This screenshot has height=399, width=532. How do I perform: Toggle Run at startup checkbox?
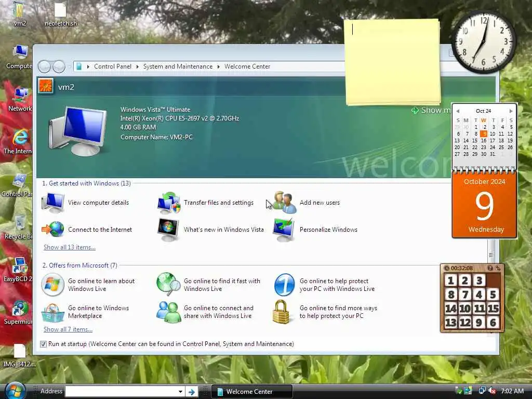[44, 344]
